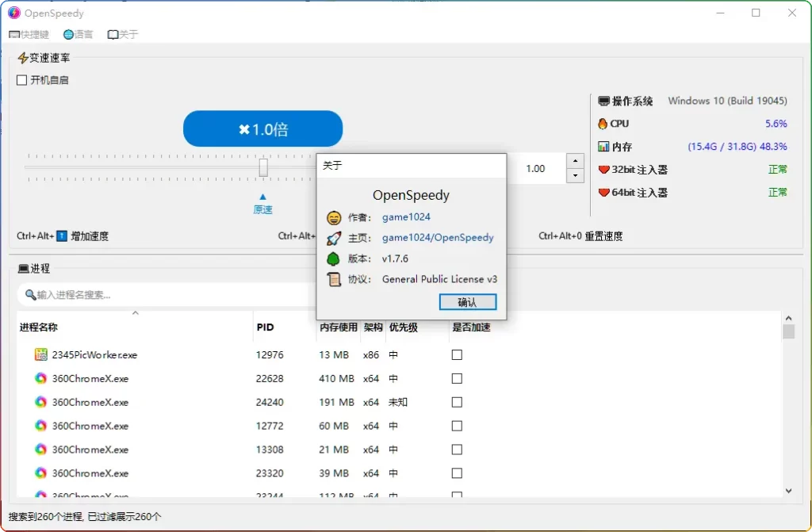The width and height of the screenshot is (812, 532).
Task: Click the process name search field
Action: point(168,295)
